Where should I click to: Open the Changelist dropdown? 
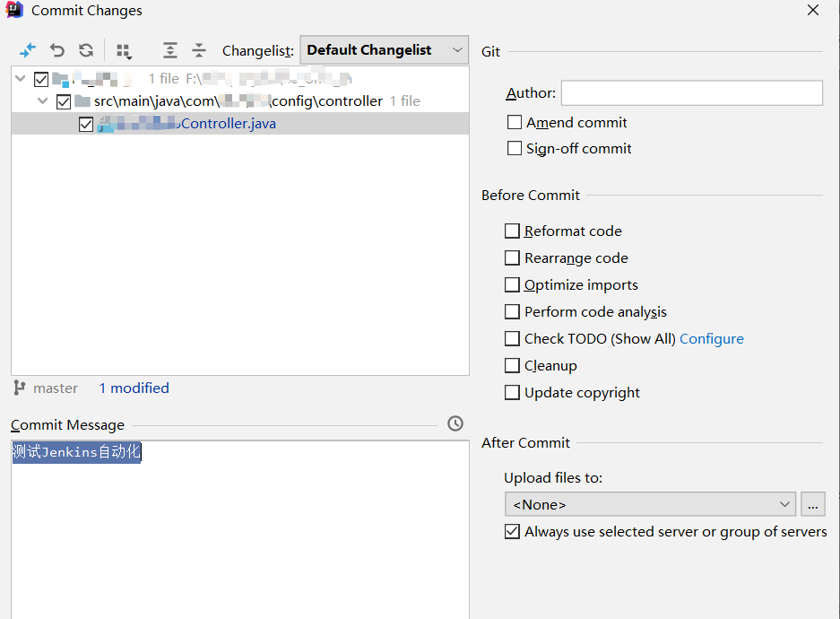384,50
